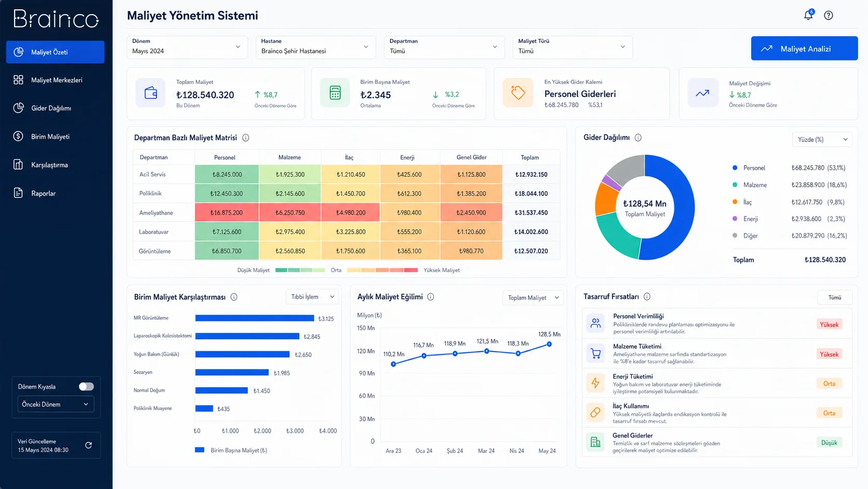Click the teal Malzeme legend dot
This screenshot has height=489, width=868.
coord(735,184)
